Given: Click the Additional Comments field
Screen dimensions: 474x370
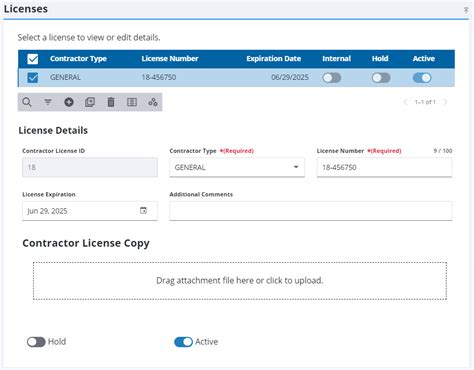Looking at the screenshot, I should pos(311,211).
